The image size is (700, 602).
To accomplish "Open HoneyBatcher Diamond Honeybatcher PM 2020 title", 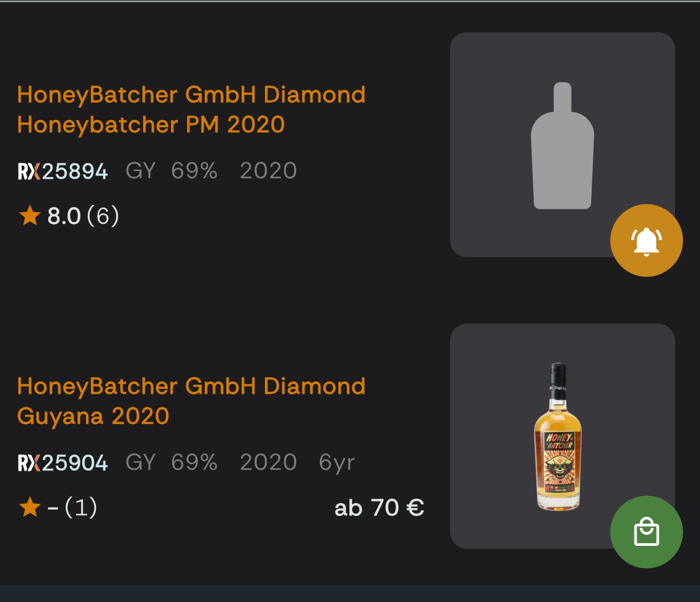I will (x=191, y=109).
